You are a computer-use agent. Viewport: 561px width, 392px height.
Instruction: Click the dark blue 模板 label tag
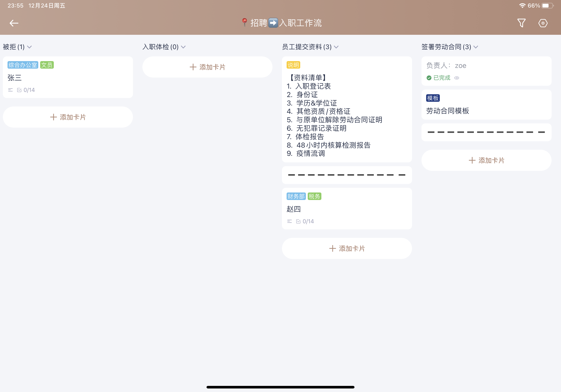pos(433,98)
